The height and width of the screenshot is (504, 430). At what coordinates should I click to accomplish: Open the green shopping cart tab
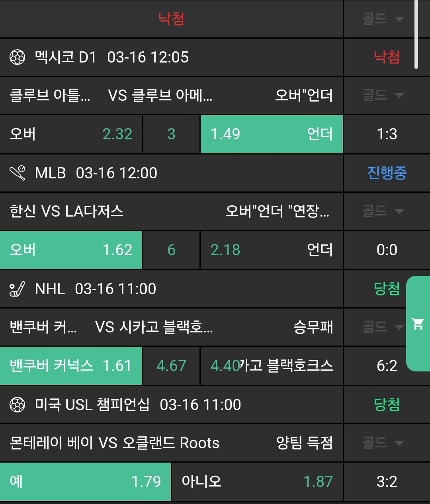click(x=418, y=324)
